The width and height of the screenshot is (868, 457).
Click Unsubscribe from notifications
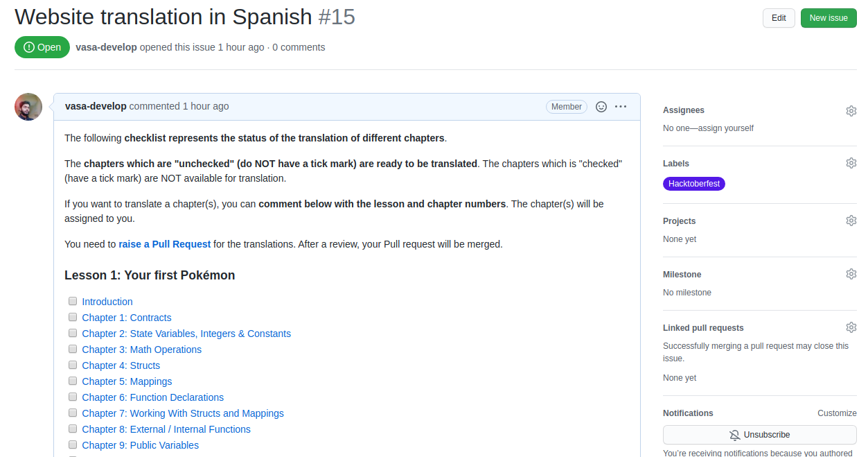click(759, 435)
